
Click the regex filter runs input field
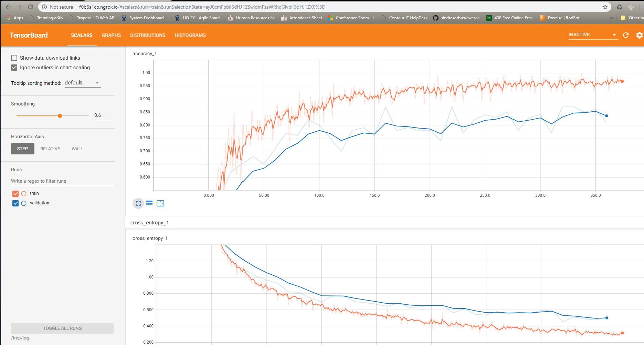pyautogui.click(x=63, y=181)
